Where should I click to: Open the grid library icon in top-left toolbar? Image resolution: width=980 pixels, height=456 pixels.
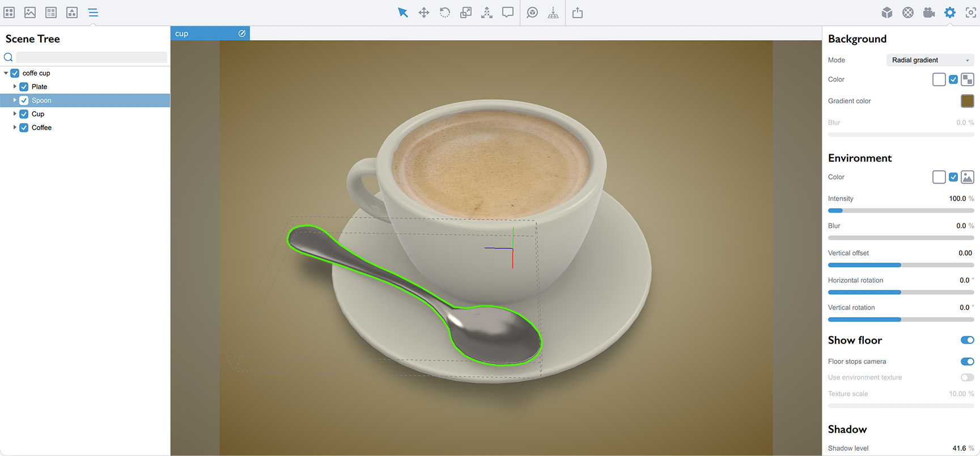tap(9, 12)
